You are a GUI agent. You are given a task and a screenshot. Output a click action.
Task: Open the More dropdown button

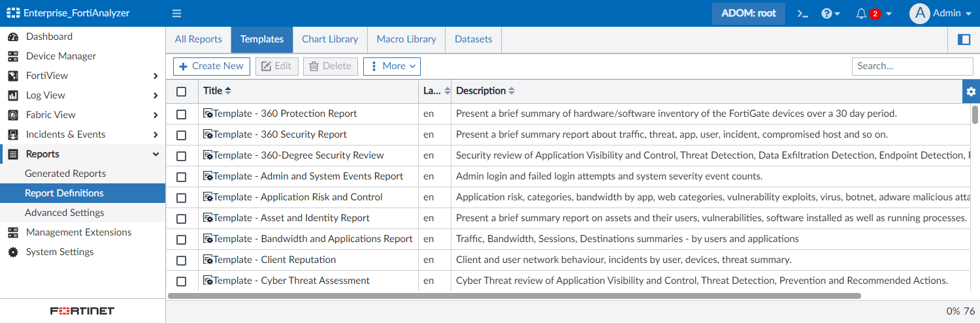pyautogui.click(x=392, y=66)
